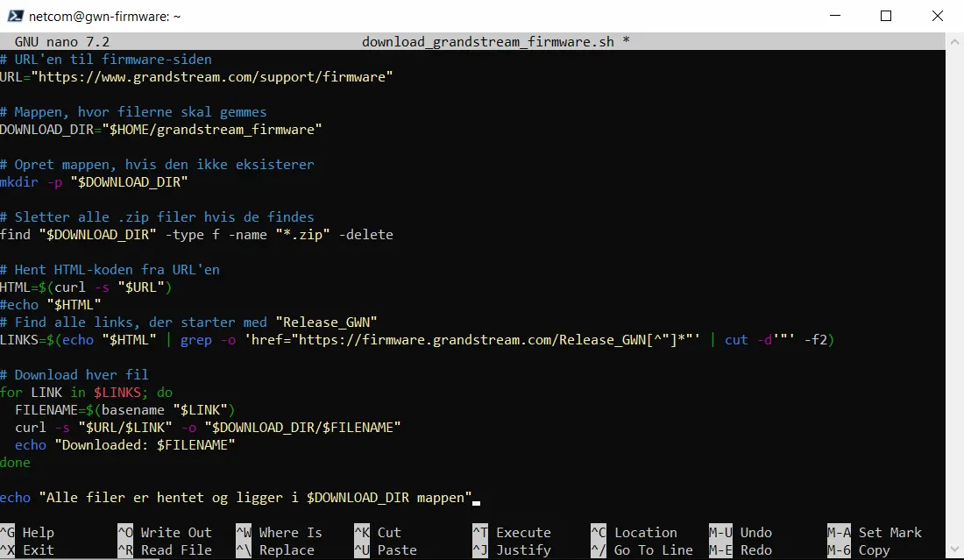Click the ^O Write Out shortcut
Viewport: 964px width, 560px height.
coord(165,532)
